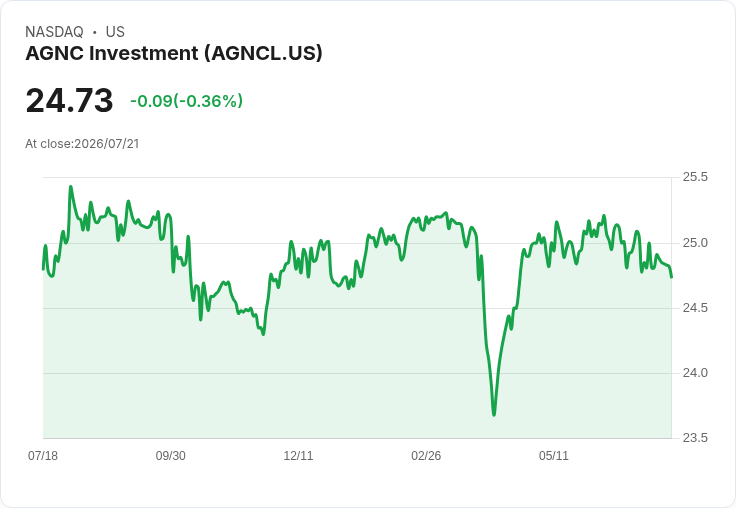The width and height of the screenshot is (736, 508).
Task: Select the current price 24.73
Action: [69, 100]
